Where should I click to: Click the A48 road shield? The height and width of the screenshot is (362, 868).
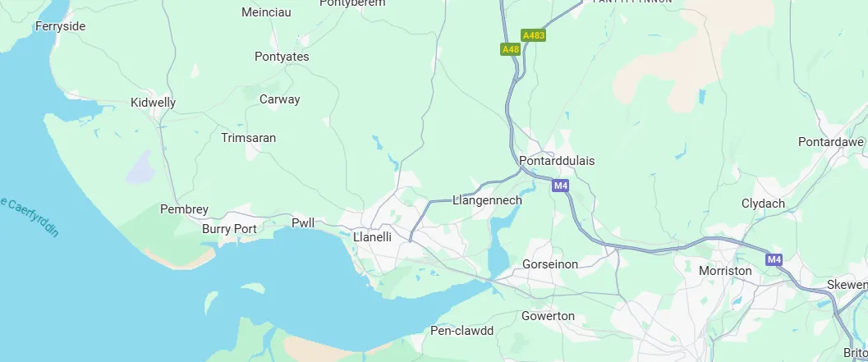coord(511,49)
